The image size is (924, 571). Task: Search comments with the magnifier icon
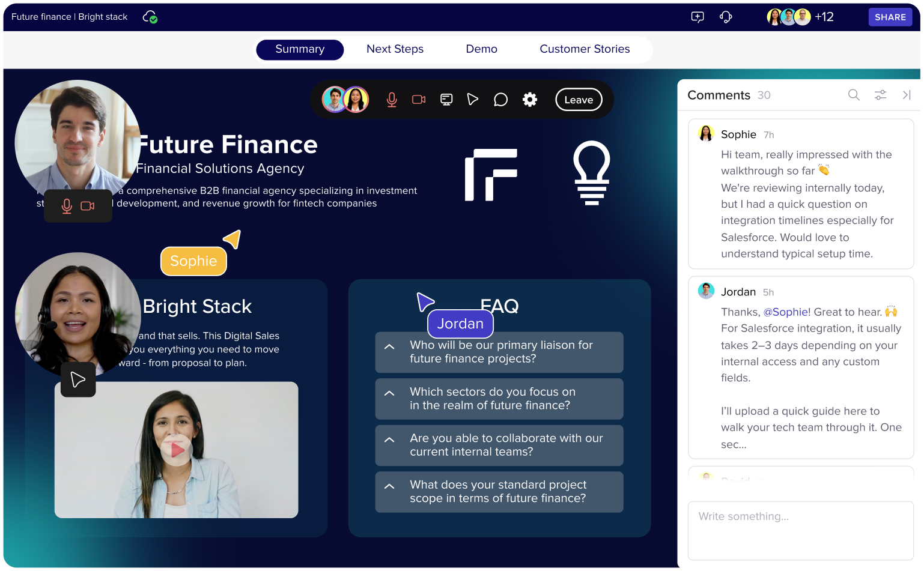(x=854, y=95)
